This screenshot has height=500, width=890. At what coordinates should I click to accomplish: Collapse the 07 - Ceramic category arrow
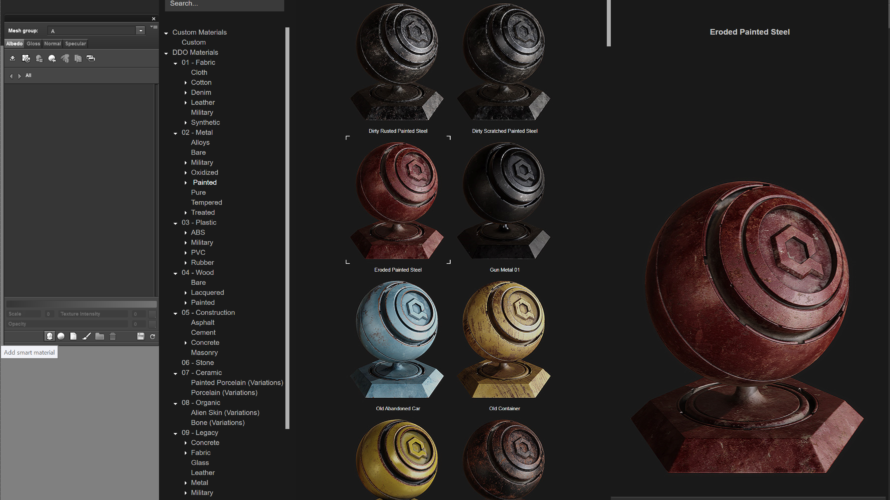(x=175, y=373)
